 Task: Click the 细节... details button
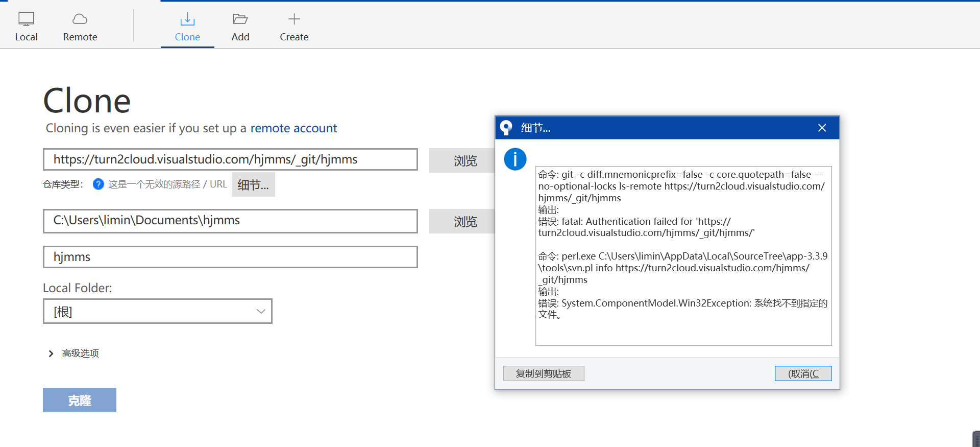pos(253,184)
